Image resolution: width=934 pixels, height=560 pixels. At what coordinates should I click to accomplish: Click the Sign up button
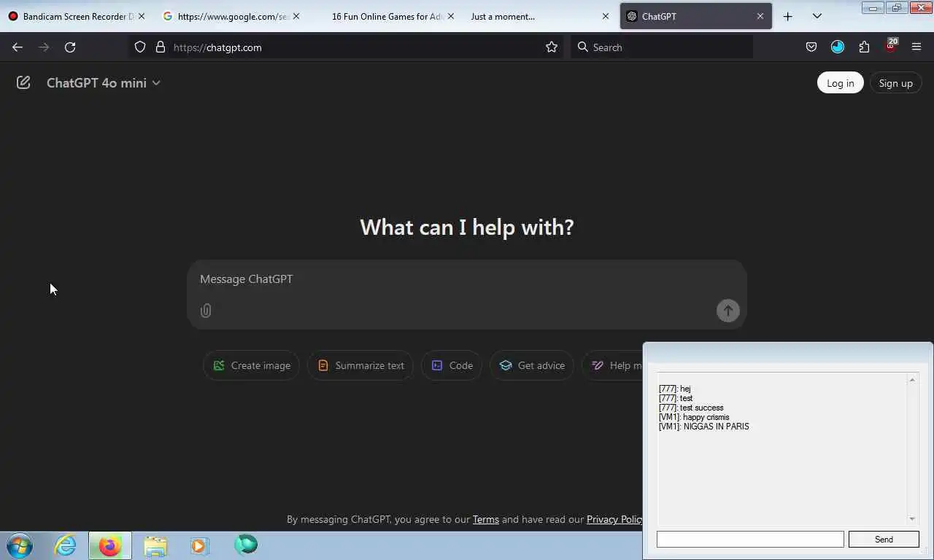[x=895, y=83]
